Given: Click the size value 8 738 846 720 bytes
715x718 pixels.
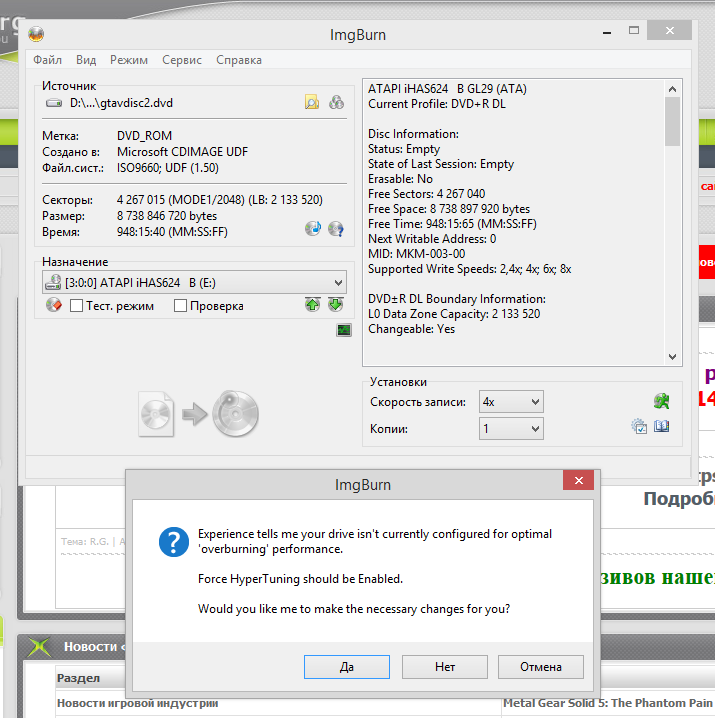Looking at the screenshot, I should click(x=167, y=216).
